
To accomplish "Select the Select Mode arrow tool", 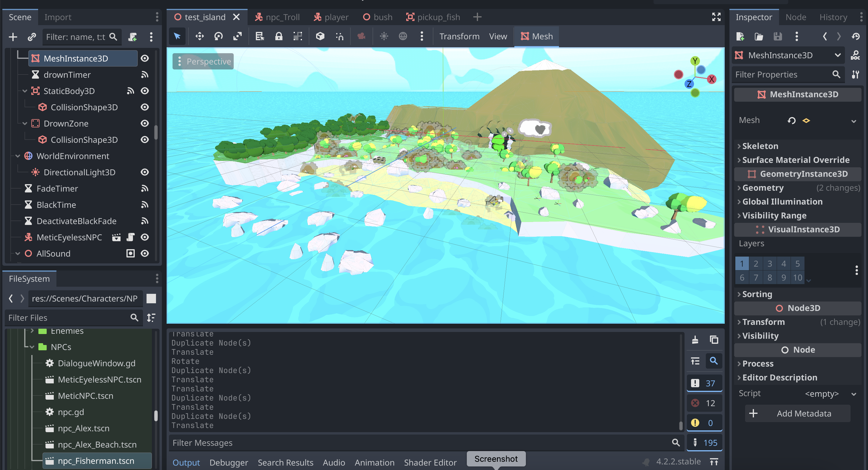I will click(177, 36).
